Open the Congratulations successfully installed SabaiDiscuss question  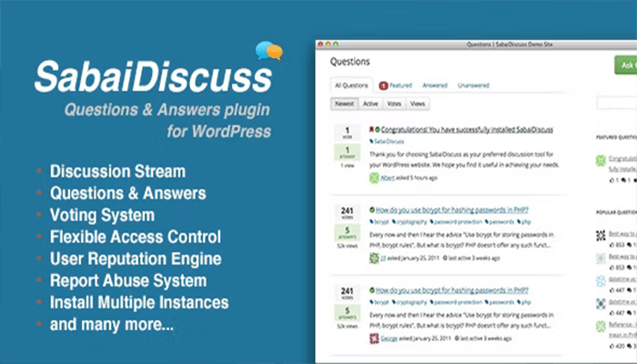(467, 129)
